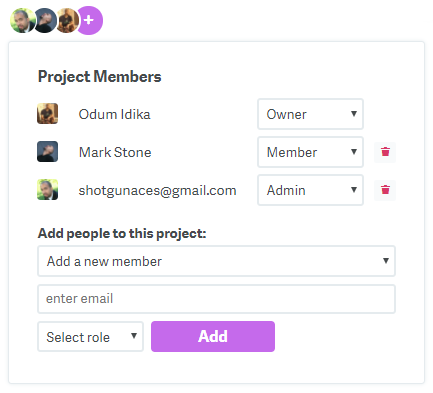This screenshot has width=433, height=393.
Task: Click the purple Add button
Action: coord(213,336)
